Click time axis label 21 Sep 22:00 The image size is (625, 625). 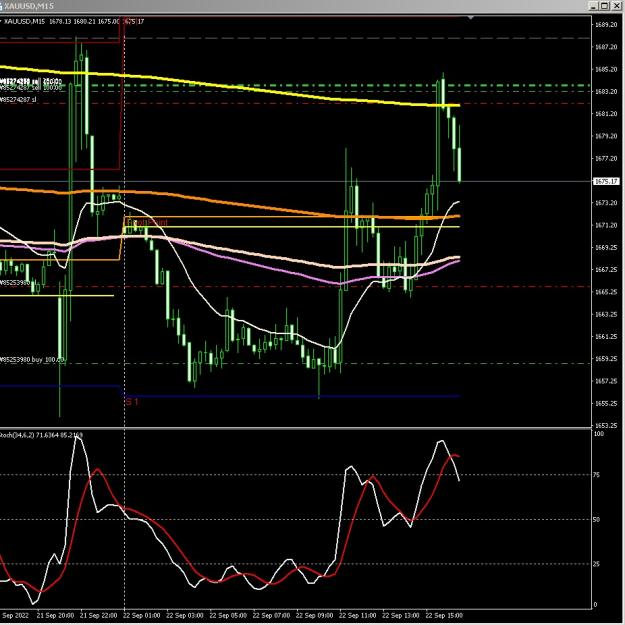tap(98, 615)
